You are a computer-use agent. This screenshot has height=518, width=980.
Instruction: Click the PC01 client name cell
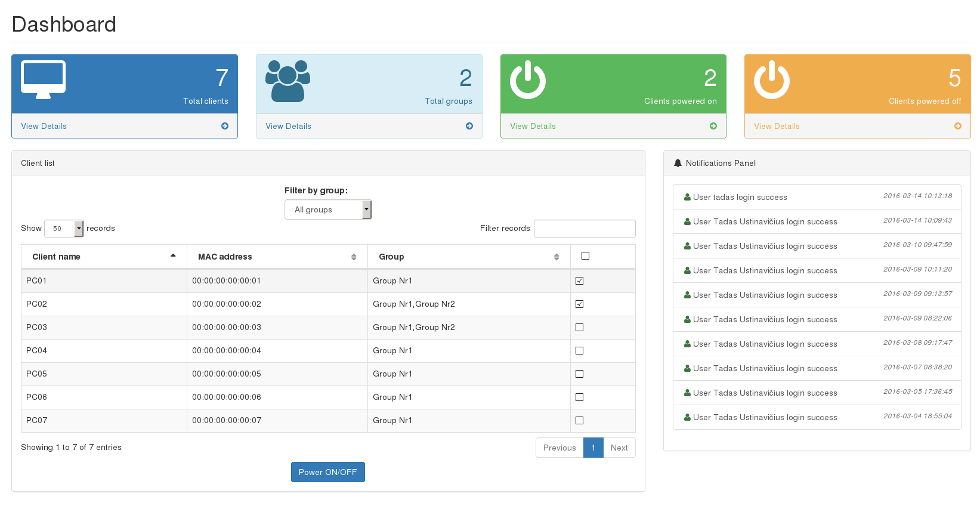104,280
